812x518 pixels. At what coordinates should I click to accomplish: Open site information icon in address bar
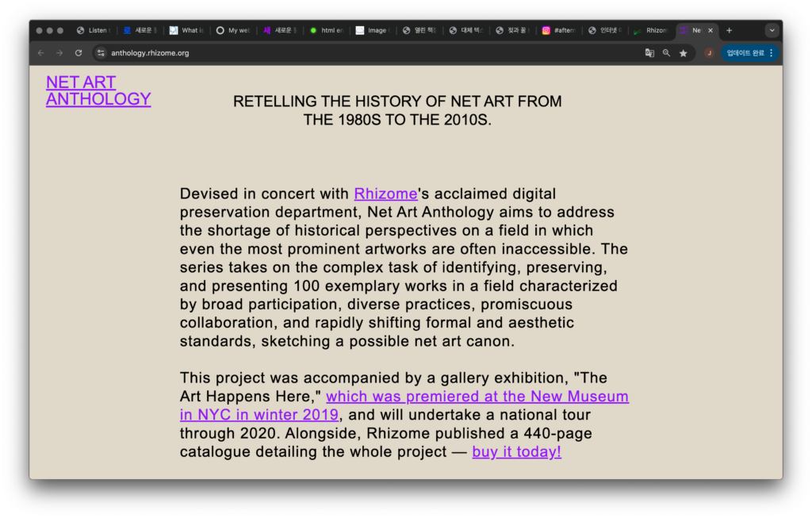click(x=101, y=53)
